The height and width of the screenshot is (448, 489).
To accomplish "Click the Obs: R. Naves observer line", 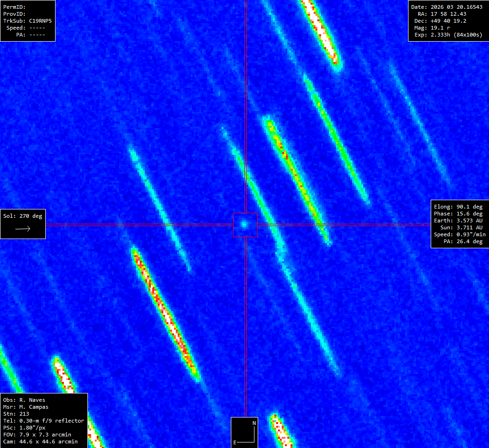I will click(x=24, y=400).
